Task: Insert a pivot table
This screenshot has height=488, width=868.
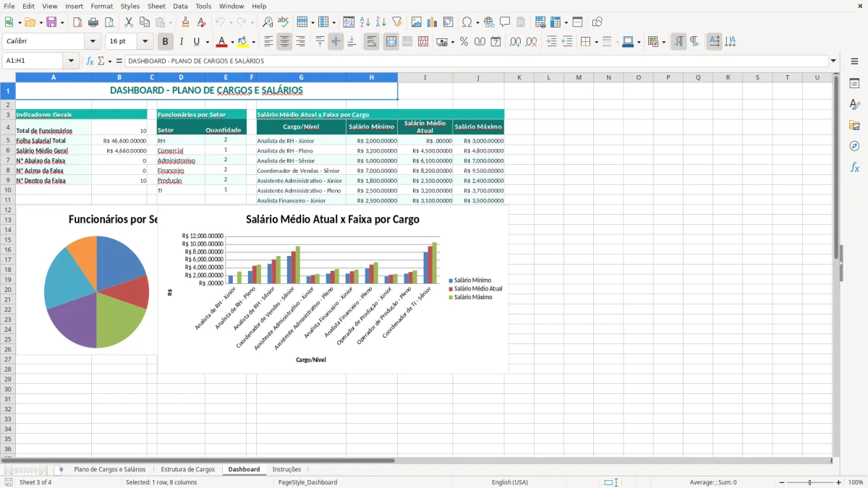Action: click(448, 22)
